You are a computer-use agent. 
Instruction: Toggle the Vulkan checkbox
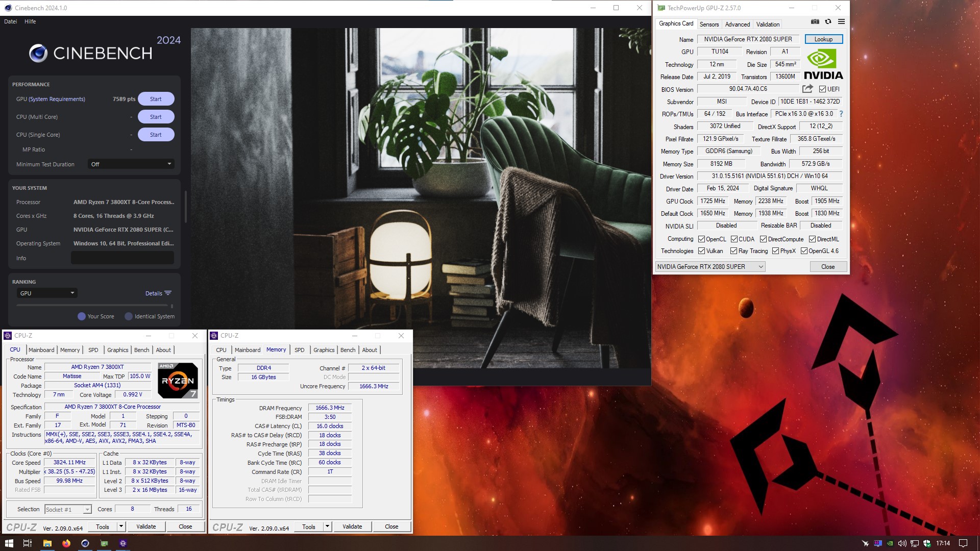click(701, 251)
